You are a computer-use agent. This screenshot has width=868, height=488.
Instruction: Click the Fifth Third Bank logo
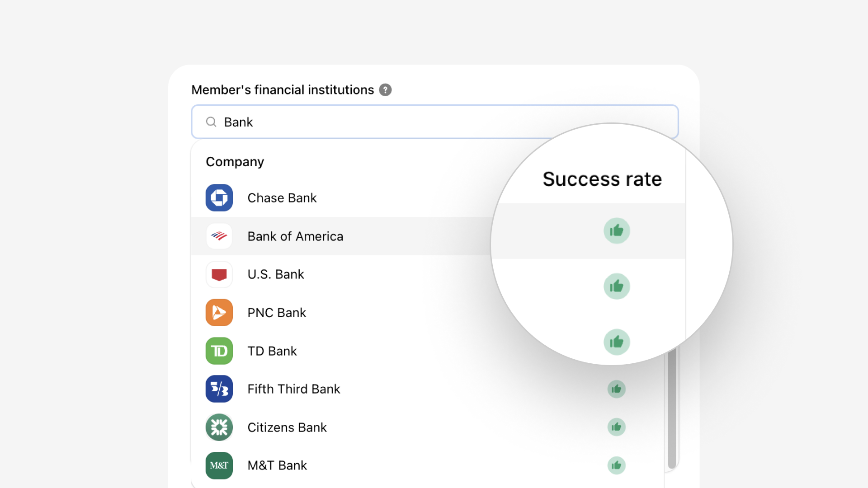[219, 389]
